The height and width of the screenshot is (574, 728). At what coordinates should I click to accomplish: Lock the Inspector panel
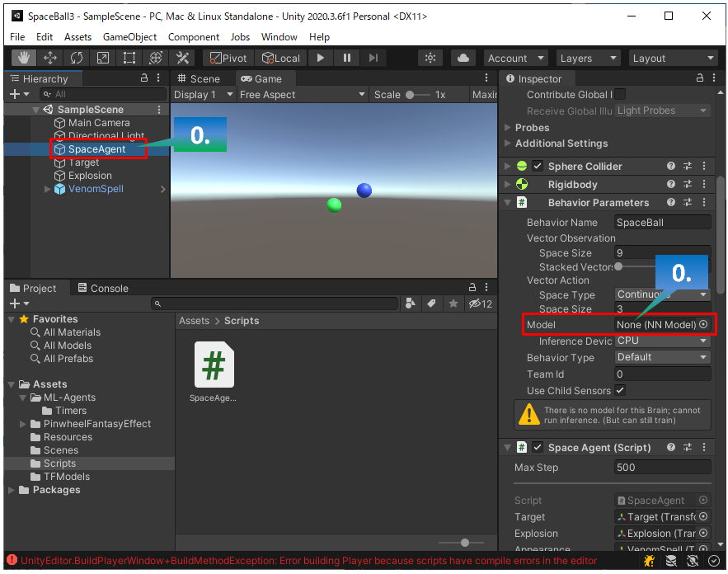(x=700, y=78)
